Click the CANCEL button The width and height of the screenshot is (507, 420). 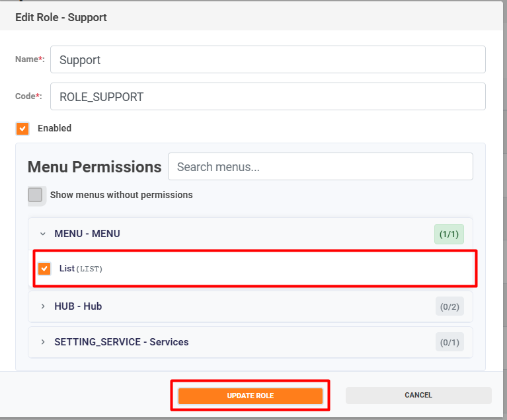pyautogui.click(x=418, y=396)
